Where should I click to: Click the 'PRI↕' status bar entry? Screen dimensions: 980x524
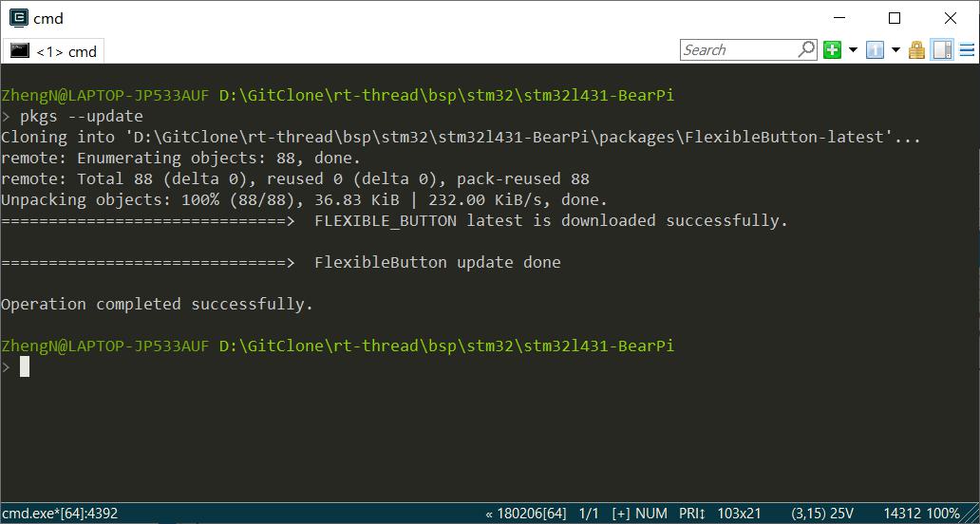pos(692,514)
